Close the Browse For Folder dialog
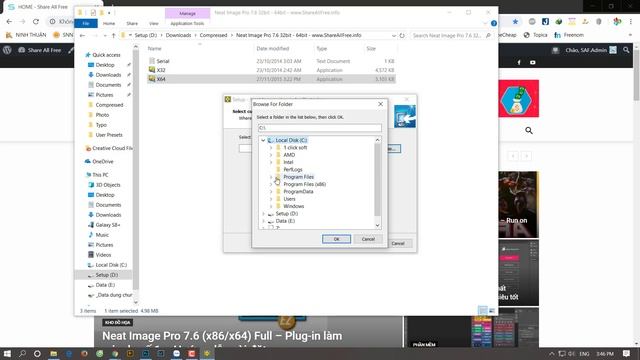Image resolution: width=640 pixels, height=360 pixels. pos(380,104)
